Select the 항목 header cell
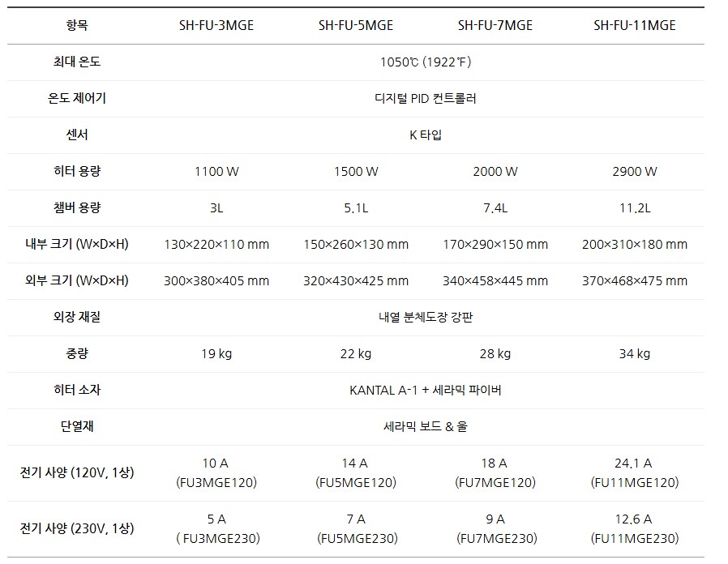The width and height of the screenshot is (728, 564). pos(77,25)
